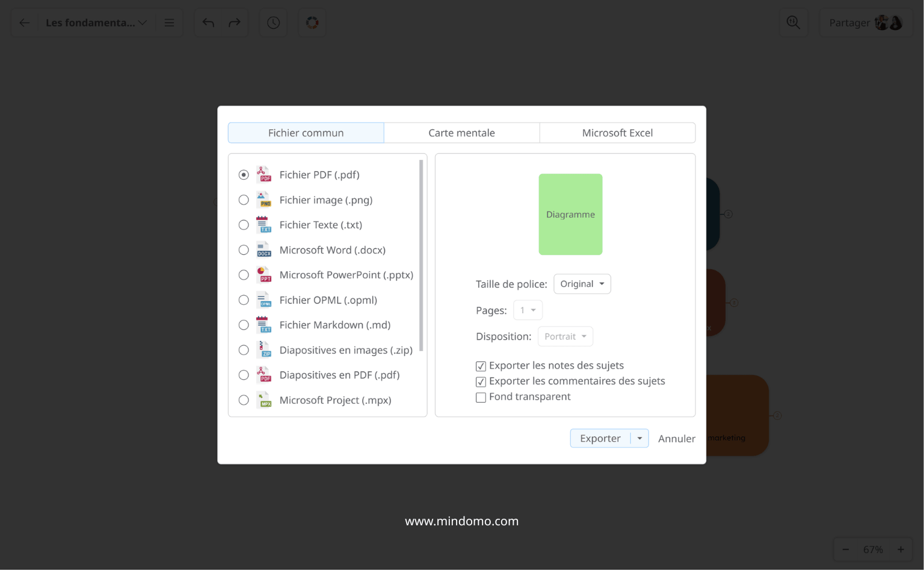Click the Microsoft Word DOCX icon

(263, 250)
